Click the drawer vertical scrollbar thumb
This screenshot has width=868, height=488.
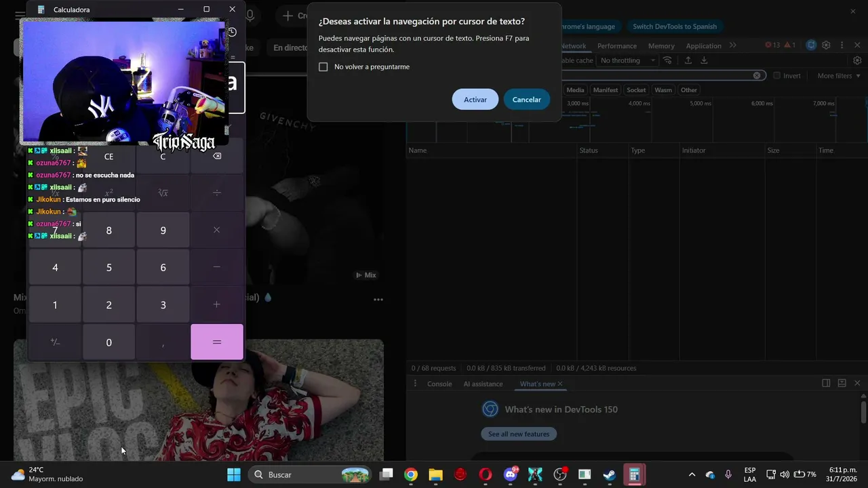pyautogui.click(x=863, y=411)
